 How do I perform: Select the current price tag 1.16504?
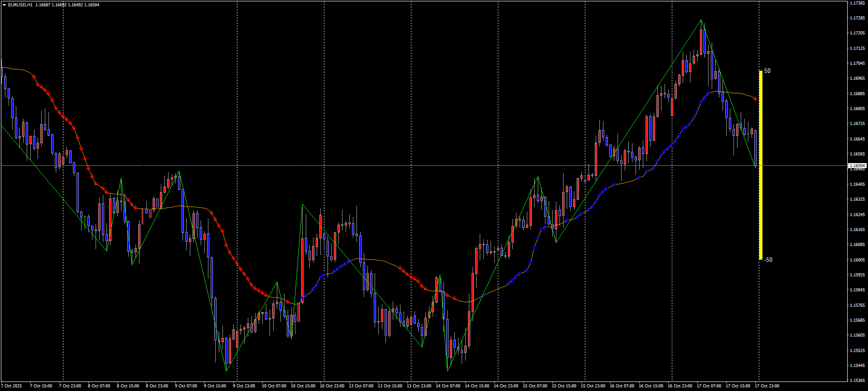tap(857, 166)
